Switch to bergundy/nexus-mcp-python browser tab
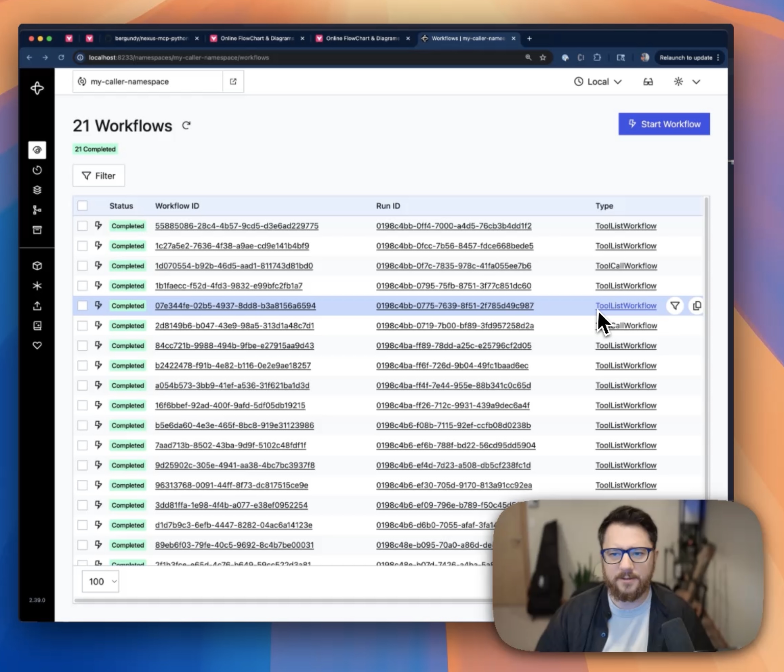The image size is (784, 672). pyautogui.click(x=151, y=38)
